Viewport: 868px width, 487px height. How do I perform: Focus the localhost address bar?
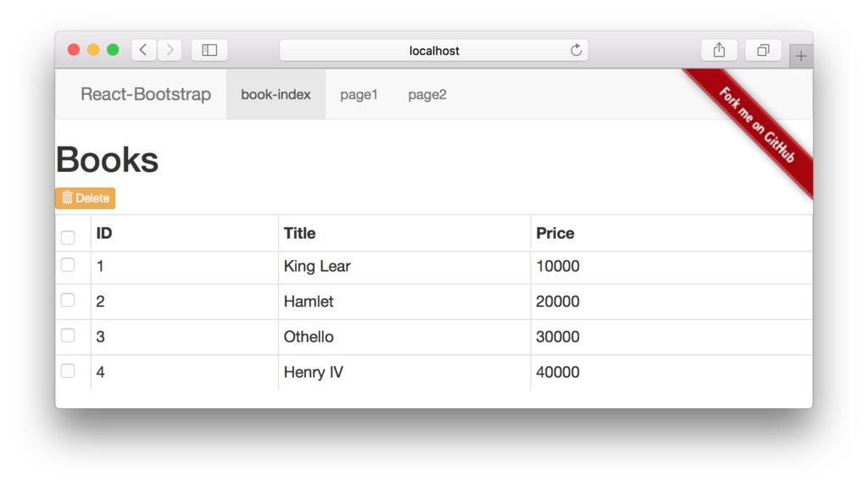click(x=434, y=51)
